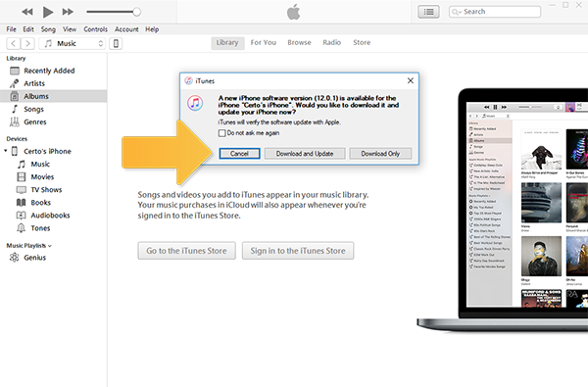Check the Do not ask me again box
The height and width of the screenshot is (387, 588).
[222, 133]
